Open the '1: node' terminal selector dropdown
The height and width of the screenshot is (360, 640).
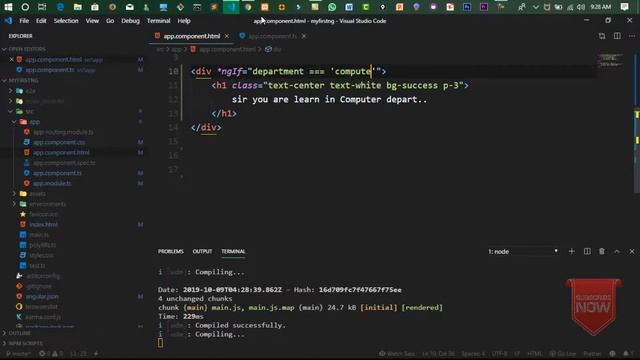point(523,251)
